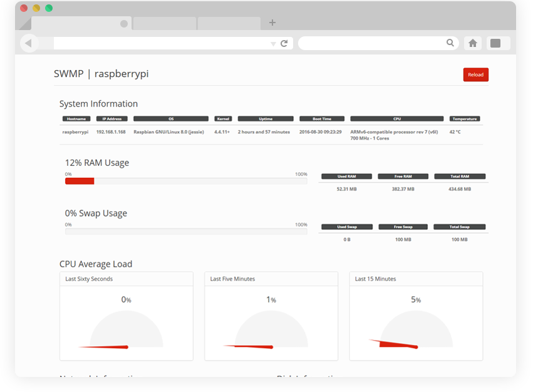Open a new tab with the plus icon

(x=272, y=23)
